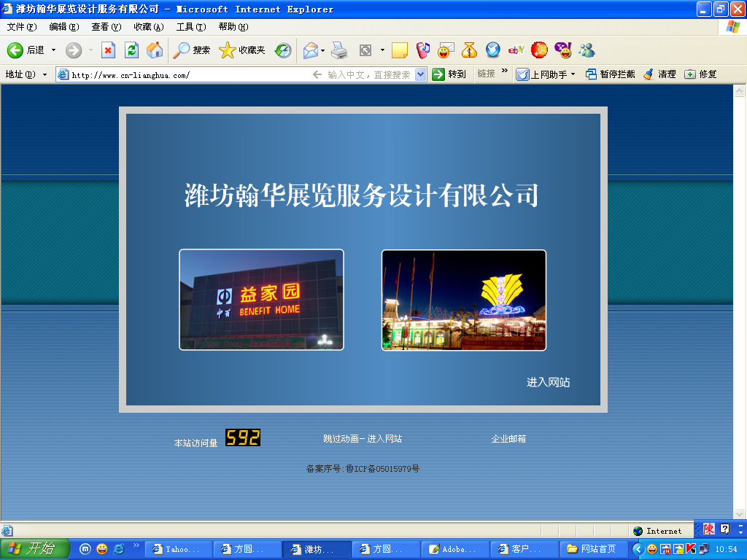
Task: Open the Favorites (收藏夹) star button
Action: (x=242, y=50)
